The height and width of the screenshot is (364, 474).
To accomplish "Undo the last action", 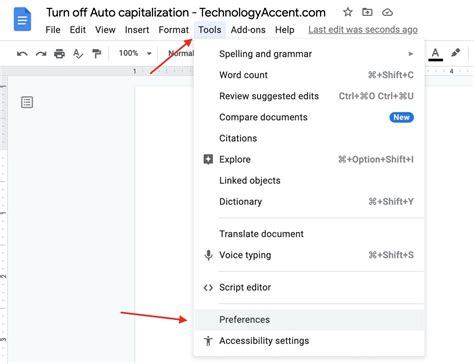I will (22, 53).
